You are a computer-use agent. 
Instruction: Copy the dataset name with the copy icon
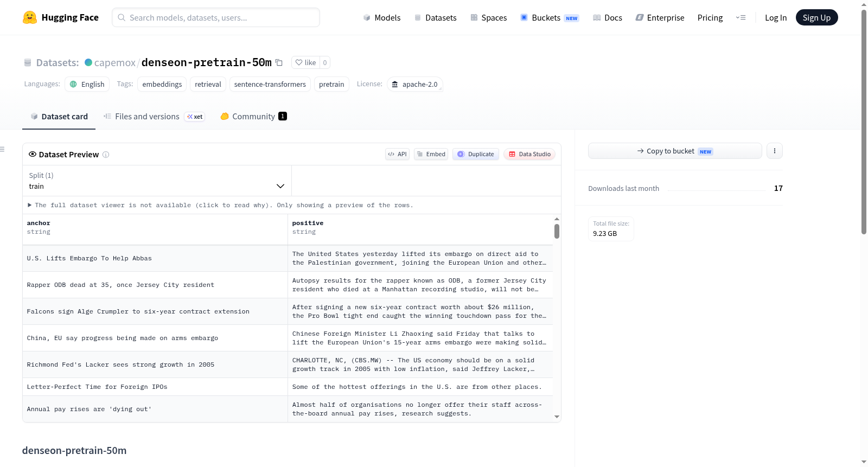click(x=279, y=62)
